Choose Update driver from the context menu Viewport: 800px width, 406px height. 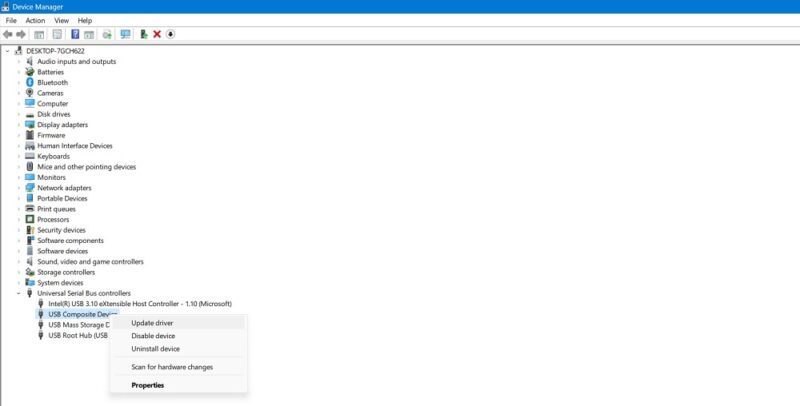pos(178,323)
